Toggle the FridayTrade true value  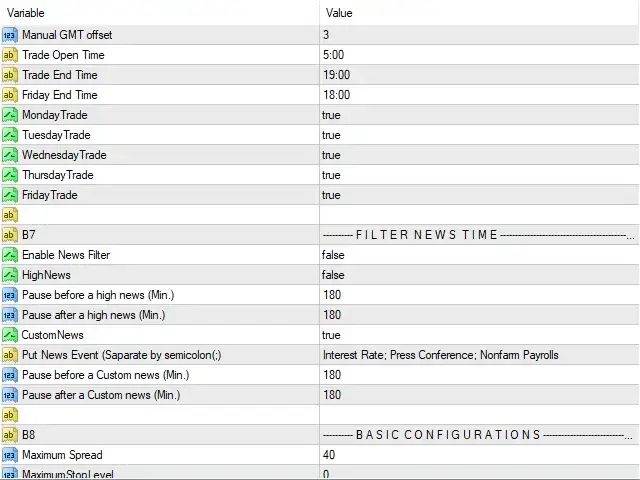(480, 195)
